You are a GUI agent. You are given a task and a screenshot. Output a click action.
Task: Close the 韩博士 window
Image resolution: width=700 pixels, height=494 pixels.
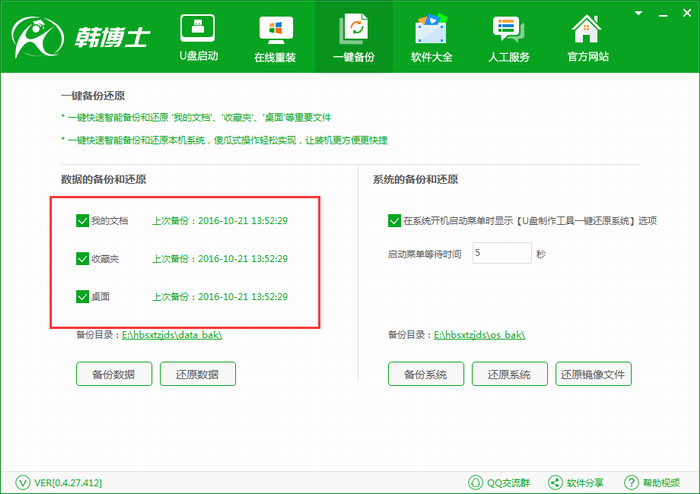click(x=687, y=13)
